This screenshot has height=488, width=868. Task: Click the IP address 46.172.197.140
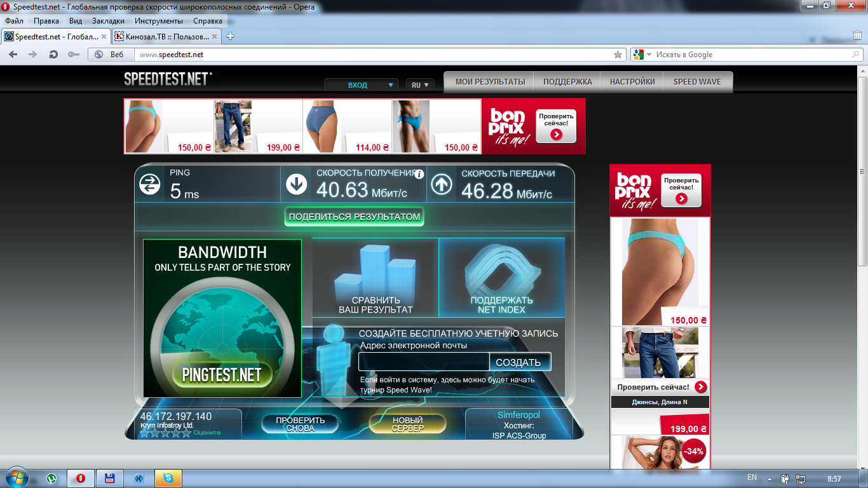coord(176,417)
